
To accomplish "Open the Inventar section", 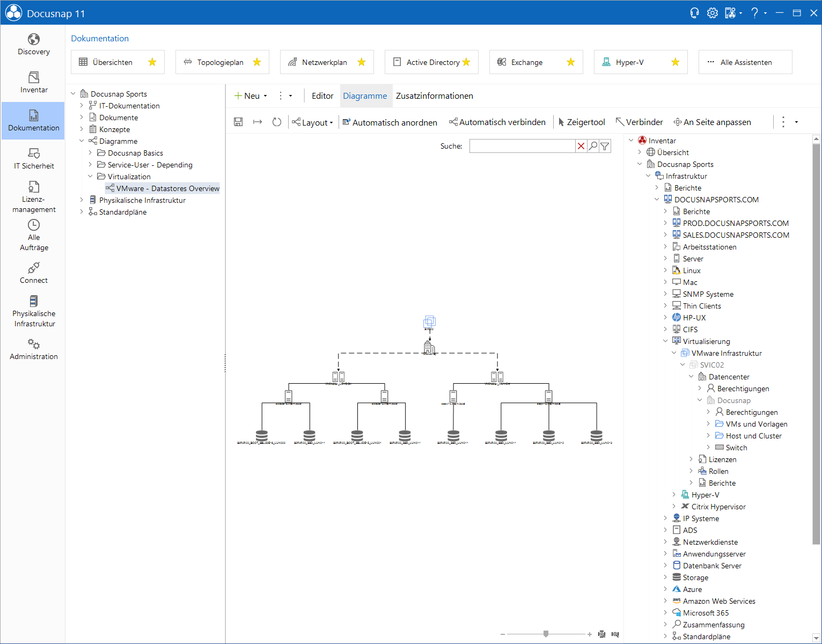I will (x=33, y=83).
